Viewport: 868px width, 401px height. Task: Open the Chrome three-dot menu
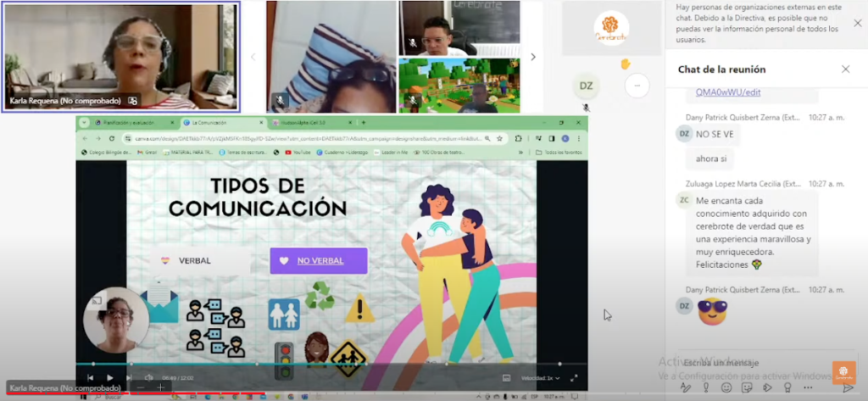[579, 138]
